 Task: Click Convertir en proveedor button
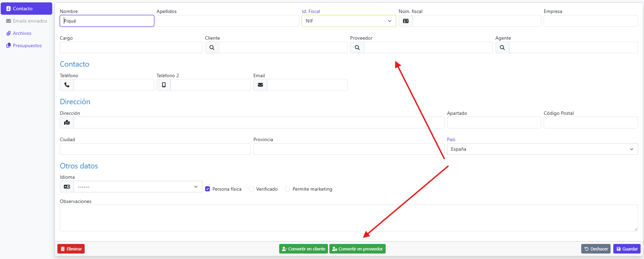[357, 249]
